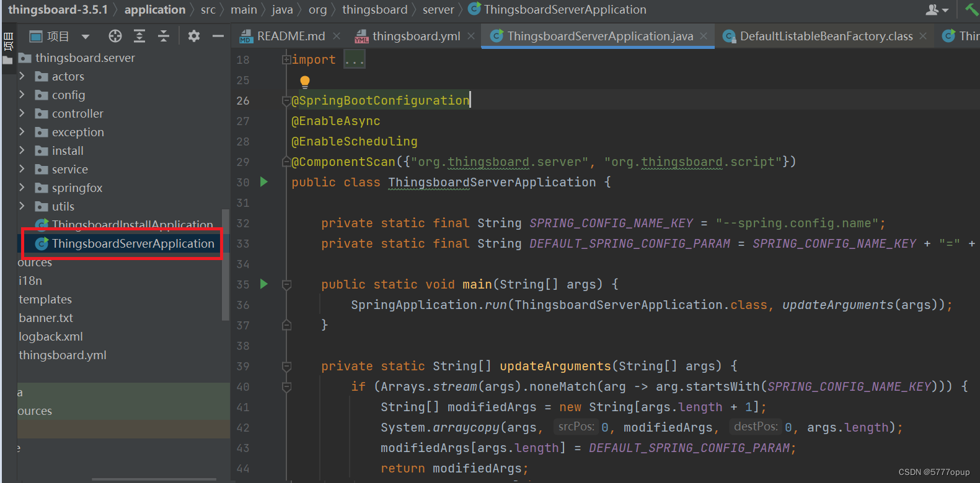This screenshot has width=980, height=483.
Task: Select thingsboard.server package in tree
Action: (85, 58)
